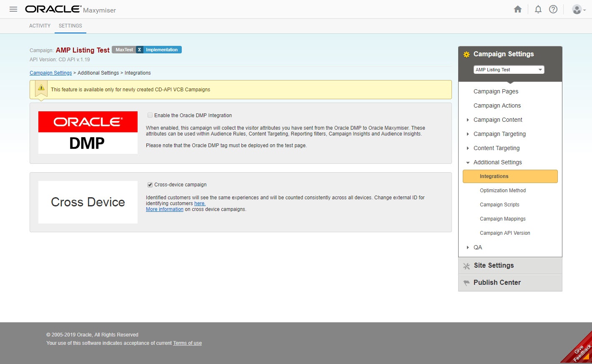
Task: Select Integrations in Additional Settings
Action: [x=510, y=176]
